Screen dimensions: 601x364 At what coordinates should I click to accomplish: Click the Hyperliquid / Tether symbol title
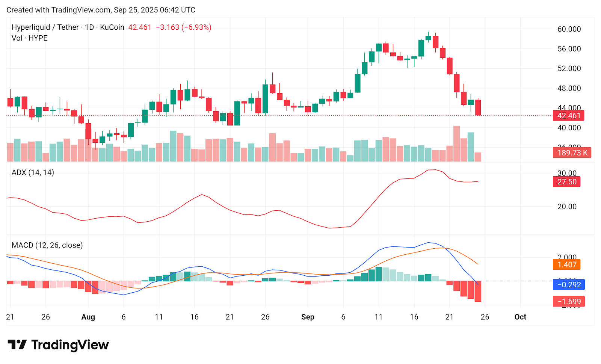coord(45,27)
